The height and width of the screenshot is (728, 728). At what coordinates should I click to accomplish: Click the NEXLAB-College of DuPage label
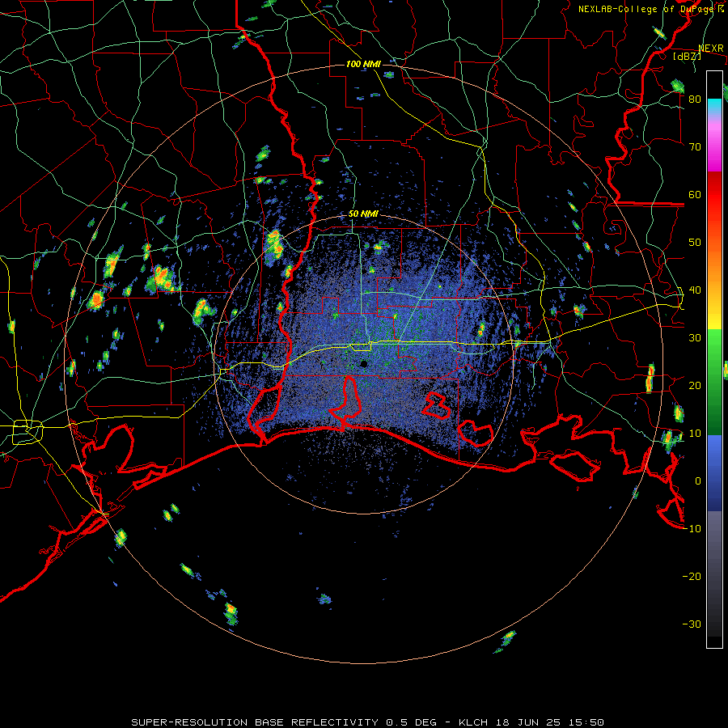tap(650, 9)
